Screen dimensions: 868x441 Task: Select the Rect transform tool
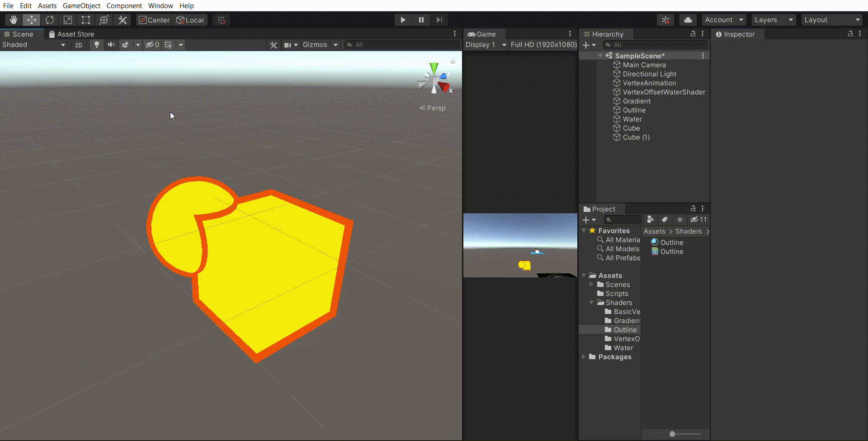tap(86, 20)
